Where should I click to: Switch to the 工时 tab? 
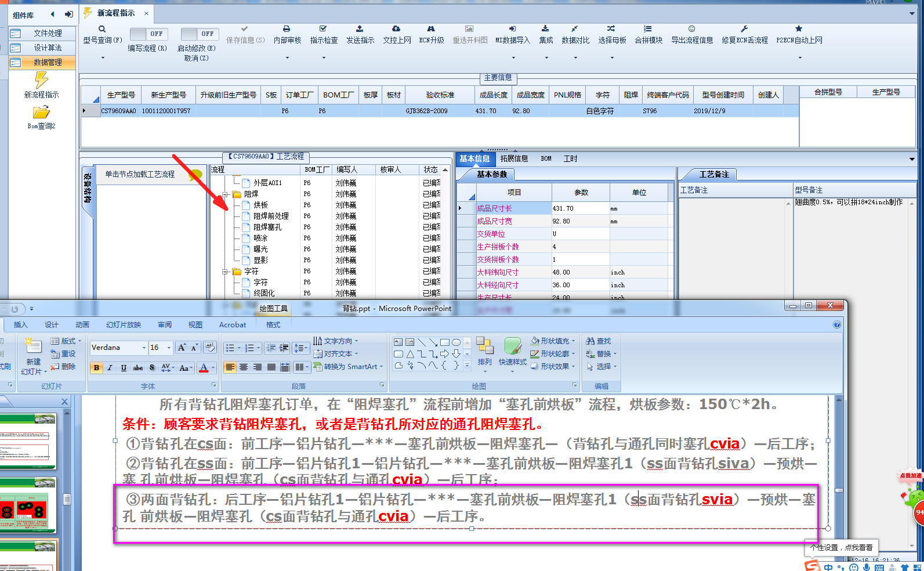pos(570,158)
